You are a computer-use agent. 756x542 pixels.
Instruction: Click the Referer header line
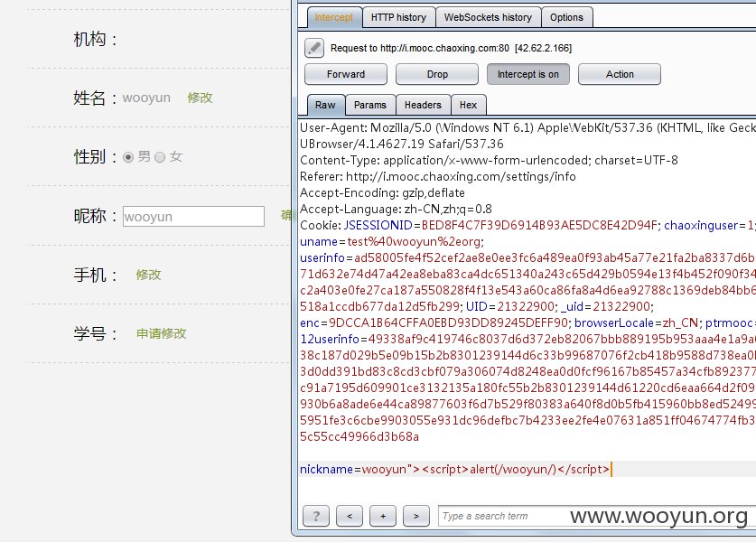point(438,176)
